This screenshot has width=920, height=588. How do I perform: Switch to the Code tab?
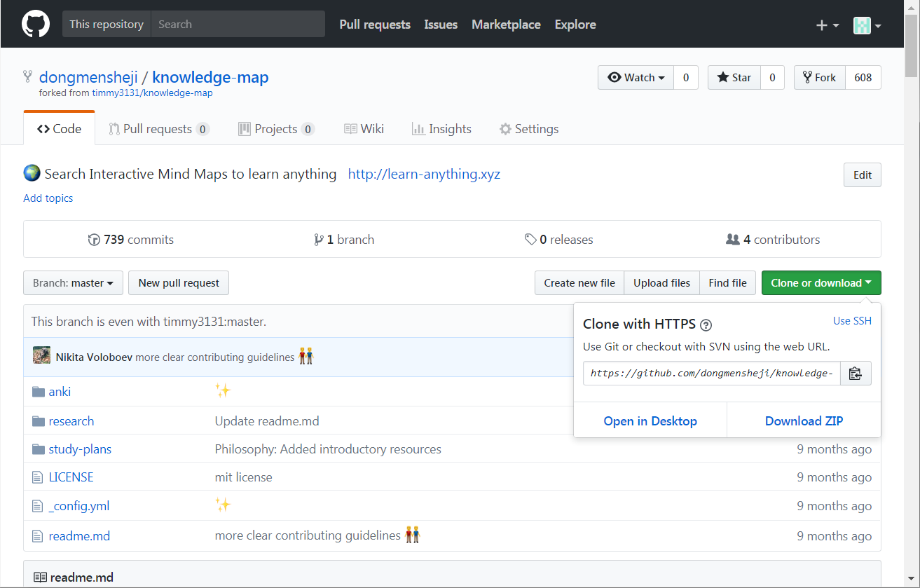pyautogui.click(x=60, y=129)
